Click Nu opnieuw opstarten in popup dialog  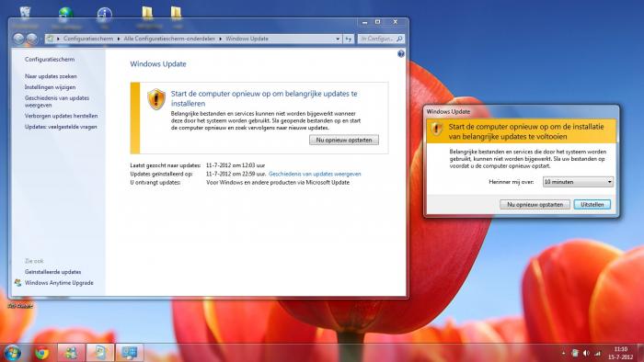click(x=535, y=205)
